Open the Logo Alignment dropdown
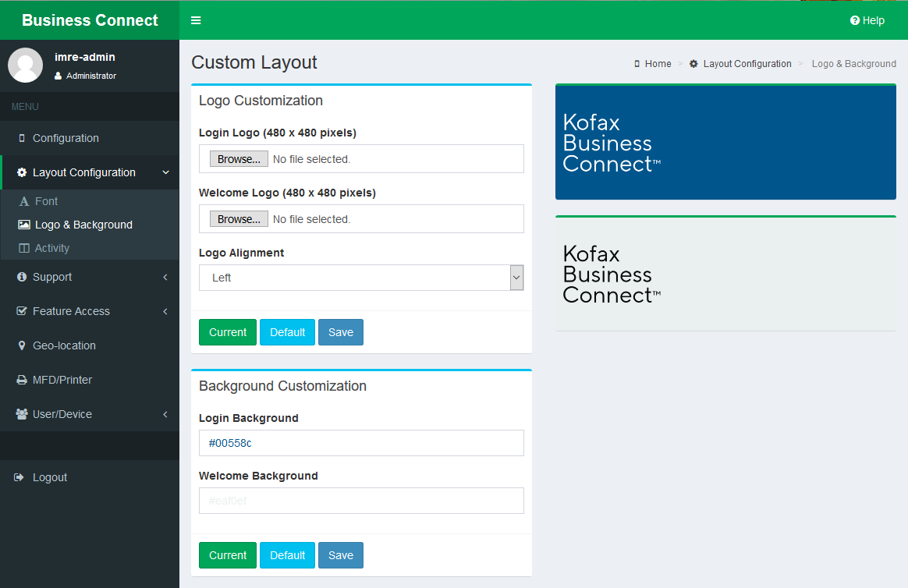This screenshot has width=908, height=588. (x=360, y=278)
